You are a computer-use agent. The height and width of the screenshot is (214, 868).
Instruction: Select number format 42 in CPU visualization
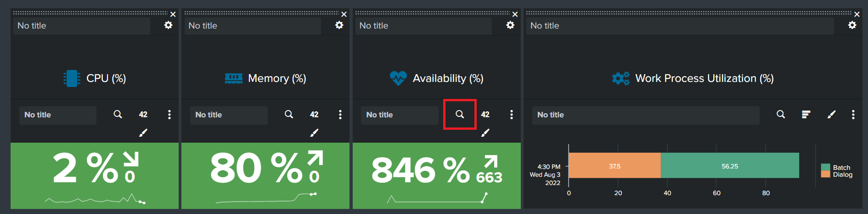tap(143, 115)
